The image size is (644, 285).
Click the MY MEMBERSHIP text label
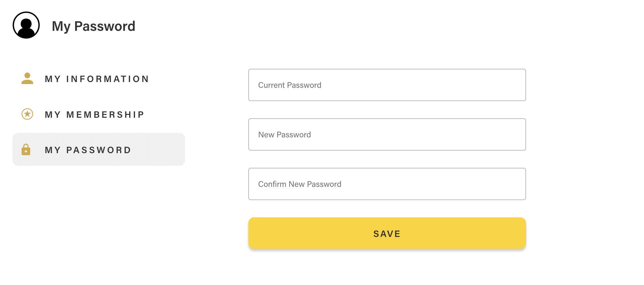coord(95,115)
